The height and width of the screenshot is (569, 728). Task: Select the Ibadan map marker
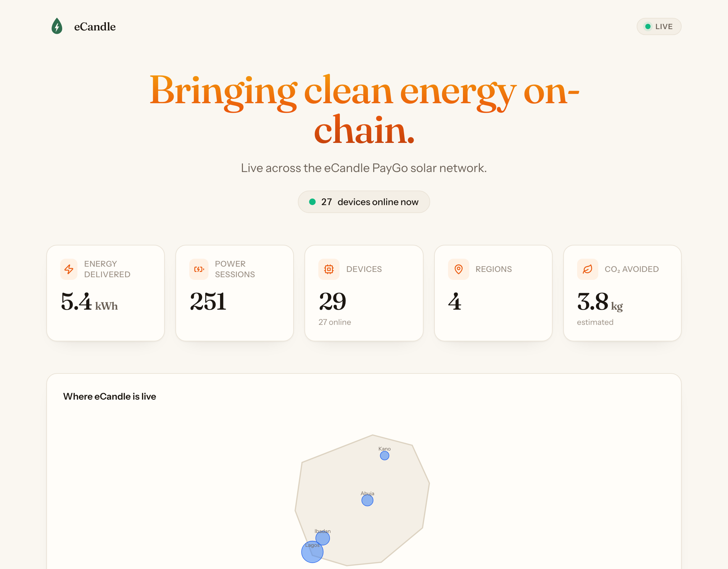pyautogui.click(x=323, y=538)
